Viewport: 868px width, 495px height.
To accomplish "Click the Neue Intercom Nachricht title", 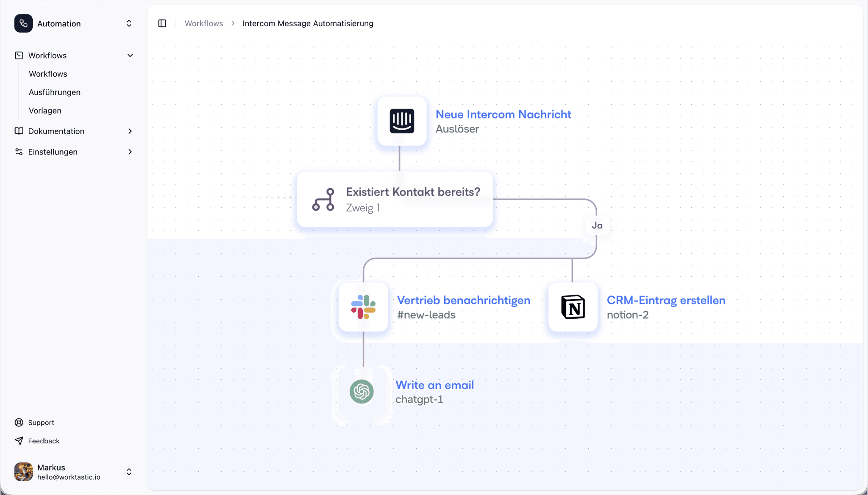I will tap(503, 114).
